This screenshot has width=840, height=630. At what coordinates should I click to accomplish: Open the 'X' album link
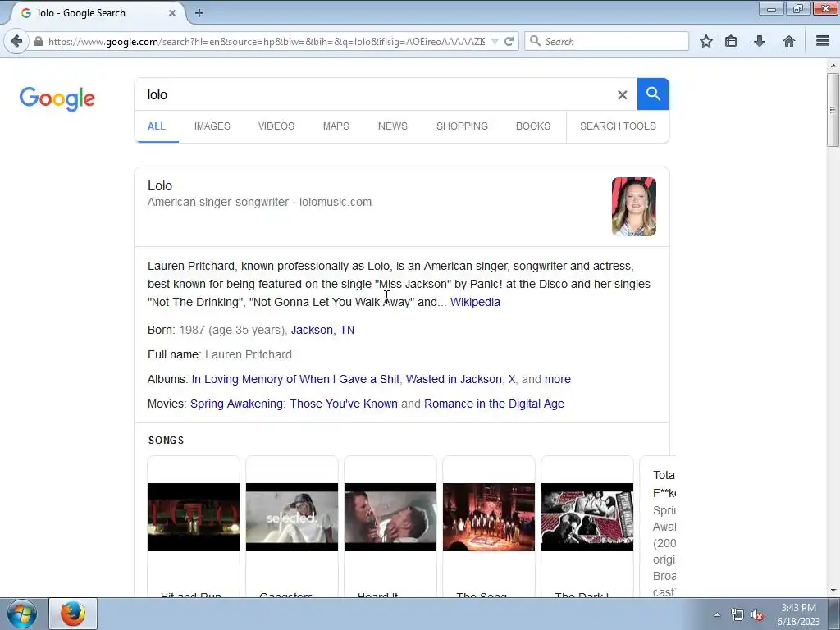[512, 379]
